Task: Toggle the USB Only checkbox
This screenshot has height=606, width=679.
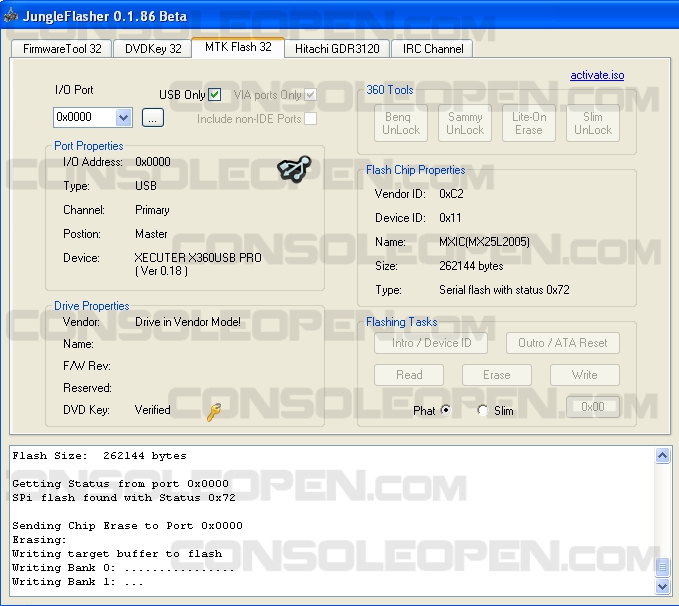Action: [x=215, y=94]
